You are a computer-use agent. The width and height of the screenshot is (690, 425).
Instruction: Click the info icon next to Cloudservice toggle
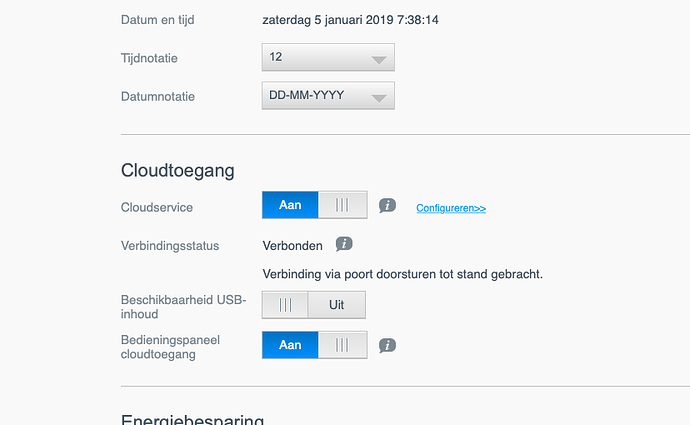click(x=388, y=206)
